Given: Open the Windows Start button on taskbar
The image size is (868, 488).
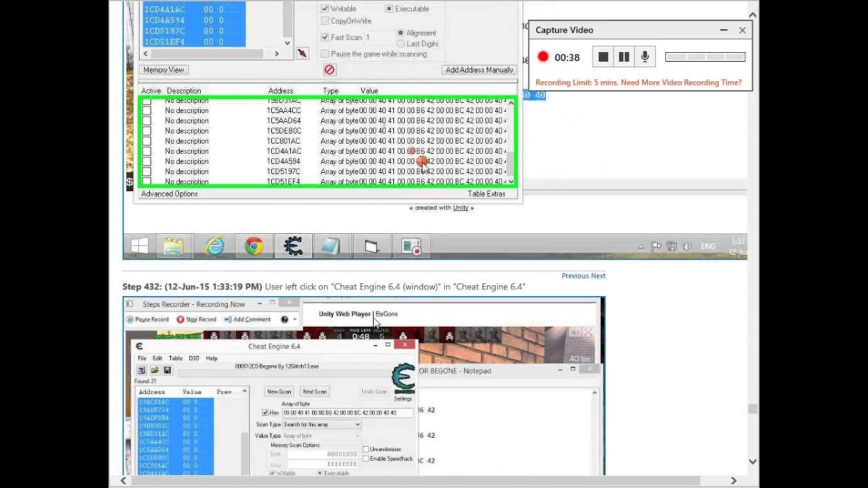Looking at the screenshot, I should [139, 247].
